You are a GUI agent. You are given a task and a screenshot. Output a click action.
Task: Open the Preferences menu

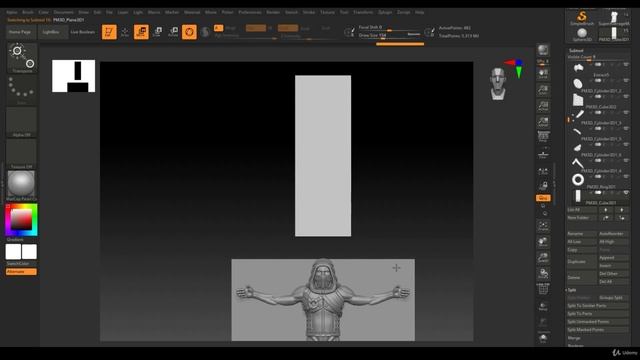pyautogui.click(x=250, y=12)
